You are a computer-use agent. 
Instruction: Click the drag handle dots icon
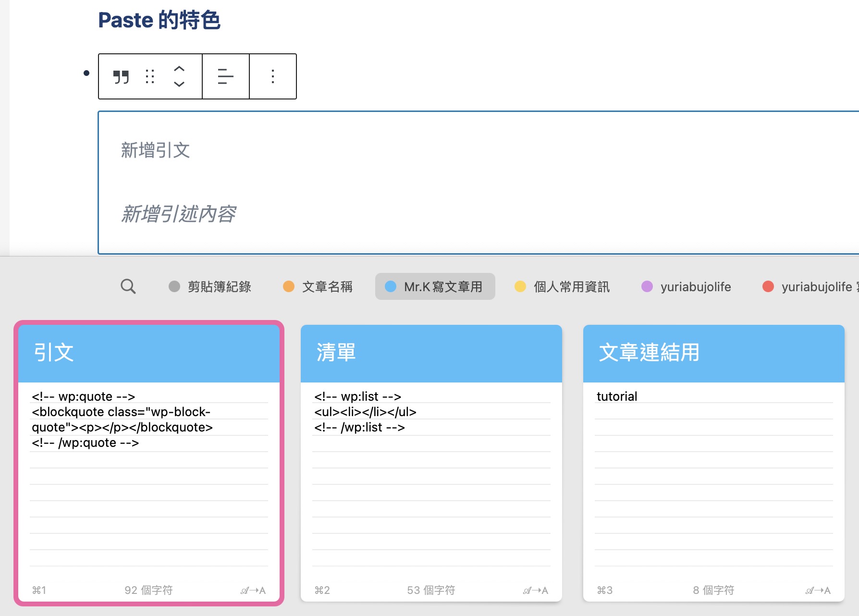coord(150,77)
